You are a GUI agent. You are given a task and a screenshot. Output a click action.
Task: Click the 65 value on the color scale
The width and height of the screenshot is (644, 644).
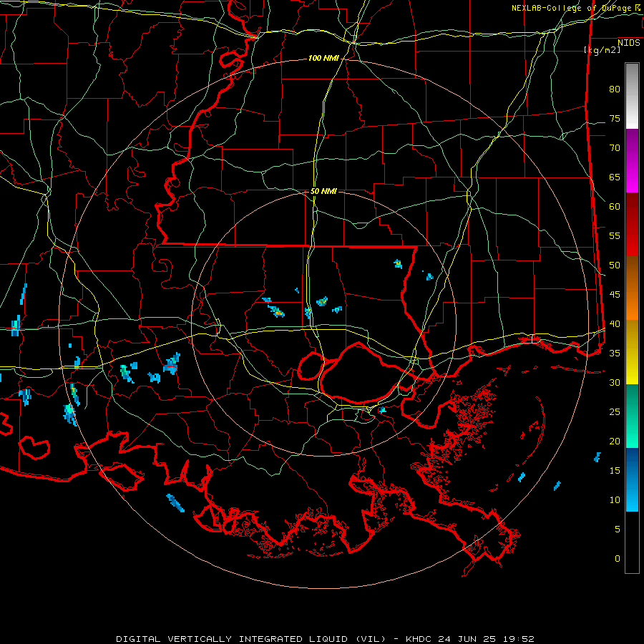(x=615, y=177)
